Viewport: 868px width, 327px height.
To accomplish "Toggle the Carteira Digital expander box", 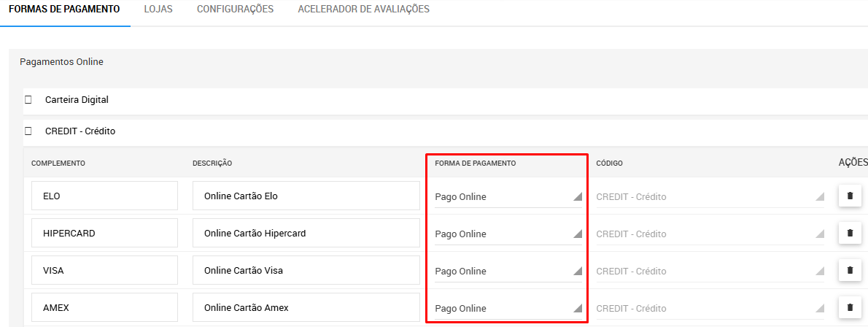I will coord(28,100).
